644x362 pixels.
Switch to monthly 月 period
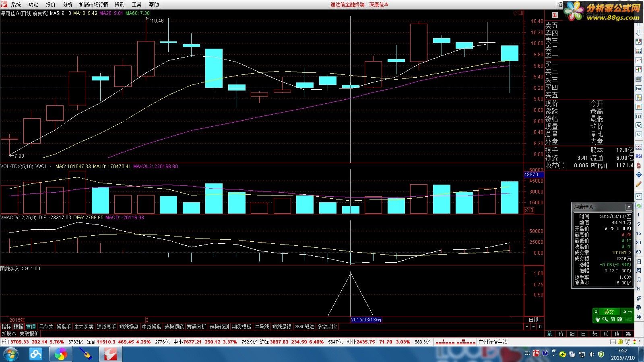(x=639, y=280)
